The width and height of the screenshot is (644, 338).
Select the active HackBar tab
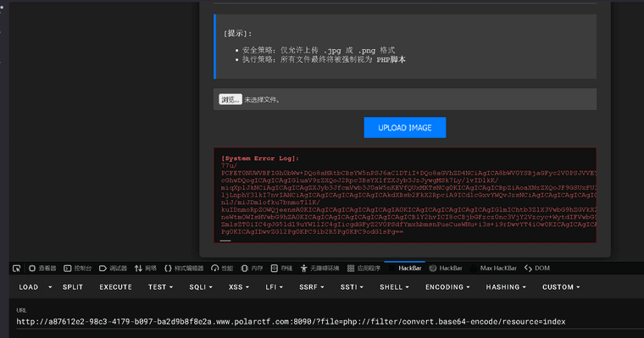coord(404,269)
